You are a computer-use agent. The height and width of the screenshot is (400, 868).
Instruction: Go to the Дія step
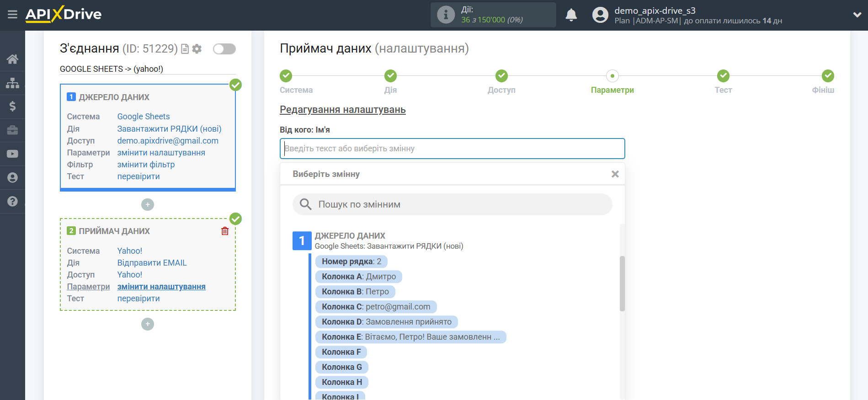pos(390,75)
